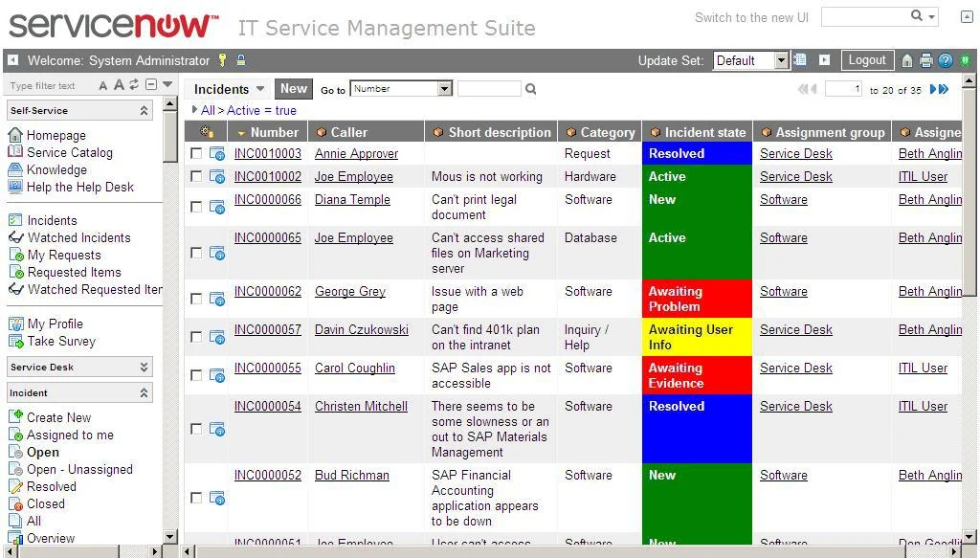
Task: Click Active = true breadcrumb filter
Action: (261, 111)
